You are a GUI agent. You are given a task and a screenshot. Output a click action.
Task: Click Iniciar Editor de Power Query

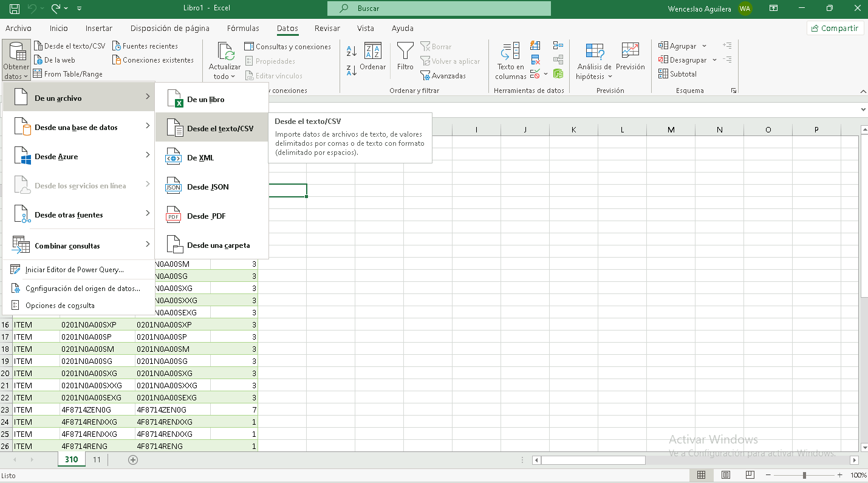coord(74,270)
